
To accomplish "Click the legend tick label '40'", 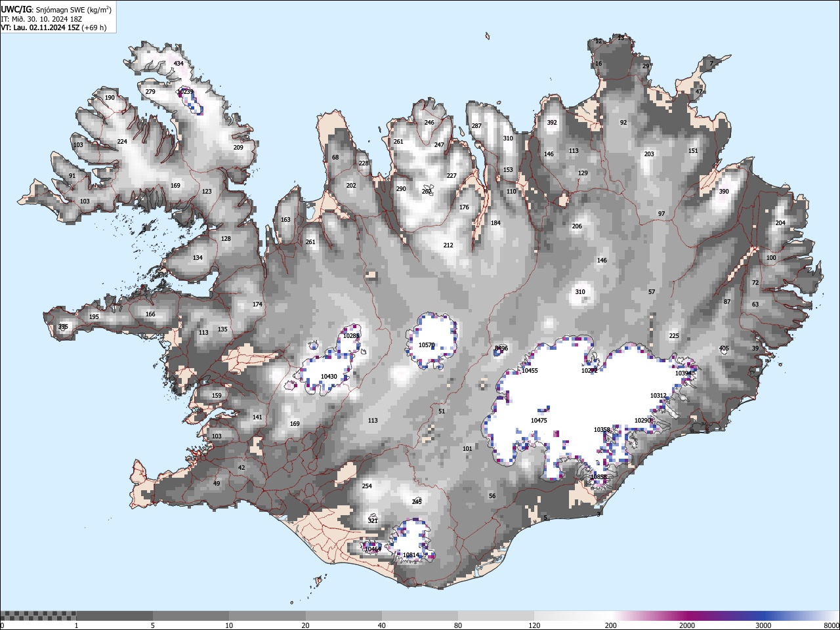I will [x=382, y=625].
